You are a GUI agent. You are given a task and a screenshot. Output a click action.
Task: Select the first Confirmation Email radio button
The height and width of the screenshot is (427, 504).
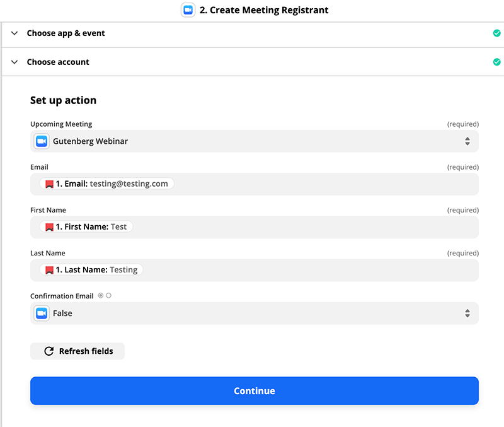coord(100,295)
